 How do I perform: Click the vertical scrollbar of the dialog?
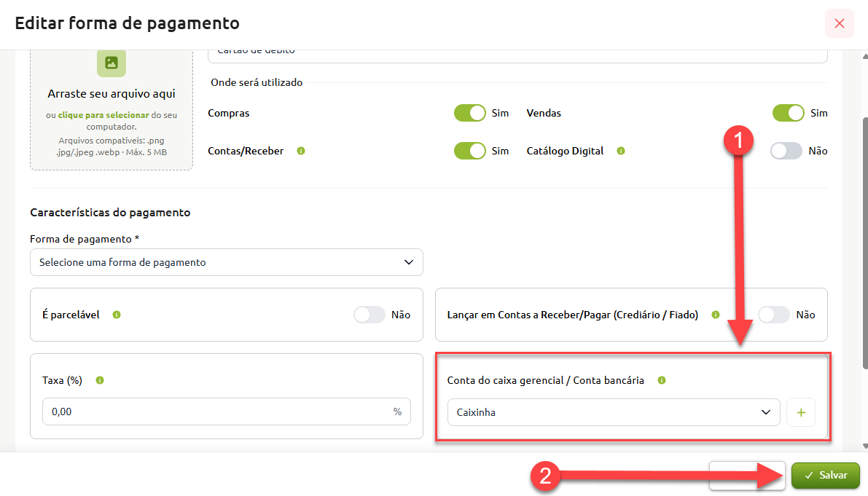864,243
